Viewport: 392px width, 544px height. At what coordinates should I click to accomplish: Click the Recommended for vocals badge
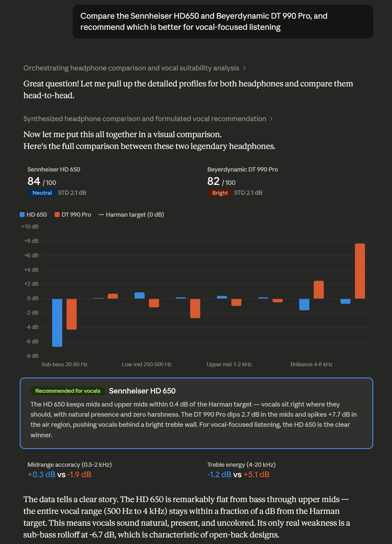point(67,391)
